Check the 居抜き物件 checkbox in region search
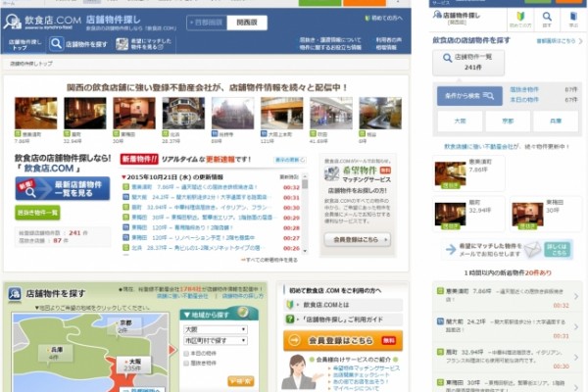This screenshot has height=392, width=588. (186, 364)
